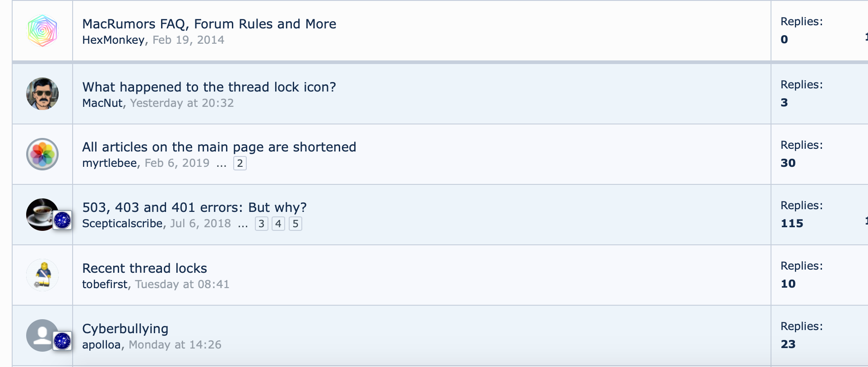Click blue starry badge on apolloa's avatar

click(62, 341)
